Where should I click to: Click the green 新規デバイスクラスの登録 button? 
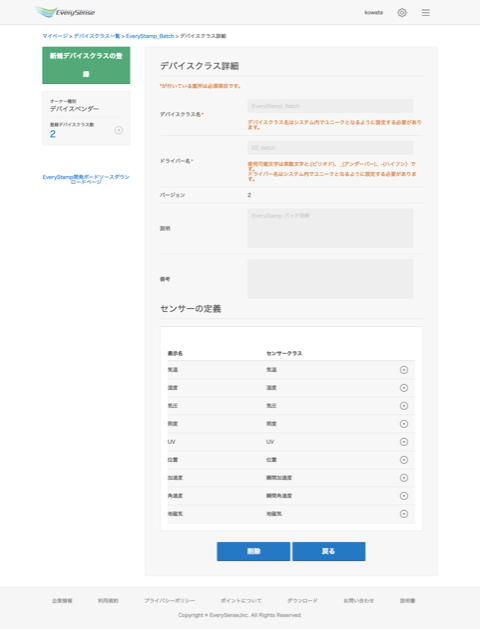[x=86, y=65]
